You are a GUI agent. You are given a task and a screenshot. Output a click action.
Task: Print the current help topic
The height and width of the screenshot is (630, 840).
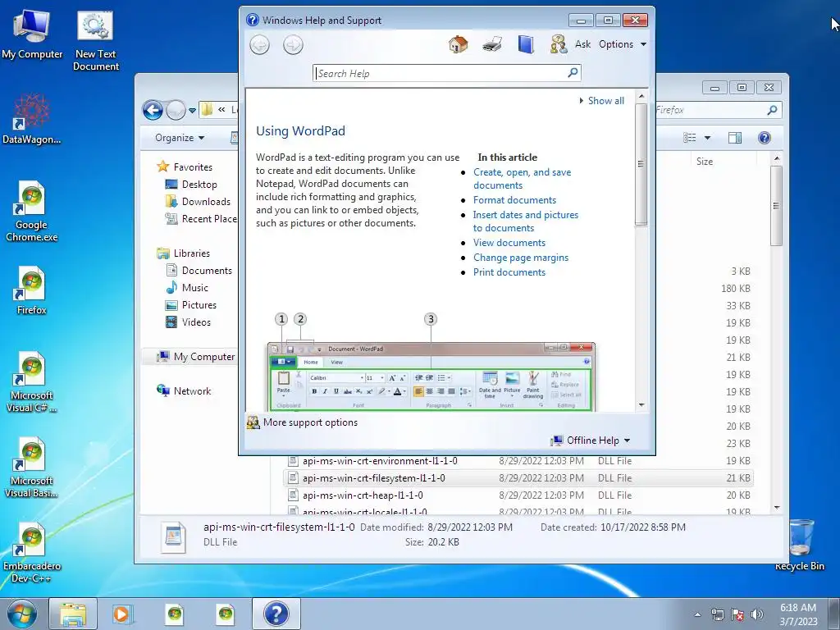pyautogui.click(x=492, y=44)
